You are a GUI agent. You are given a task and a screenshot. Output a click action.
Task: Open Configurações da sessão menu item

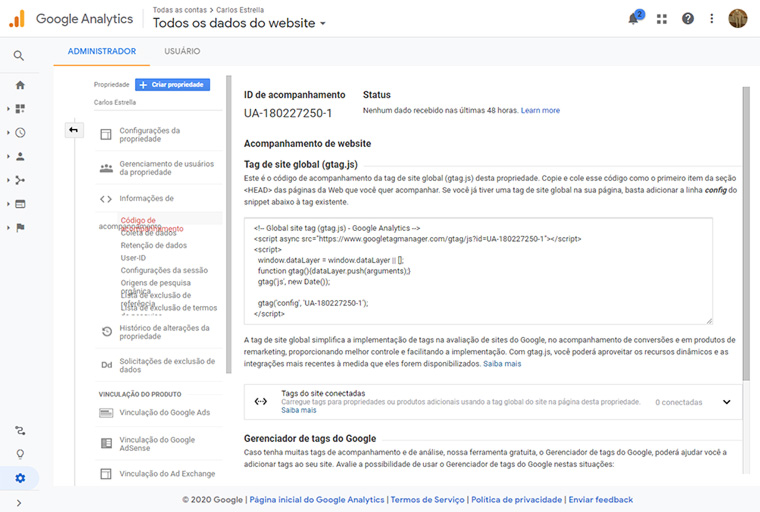pos(164,271)
